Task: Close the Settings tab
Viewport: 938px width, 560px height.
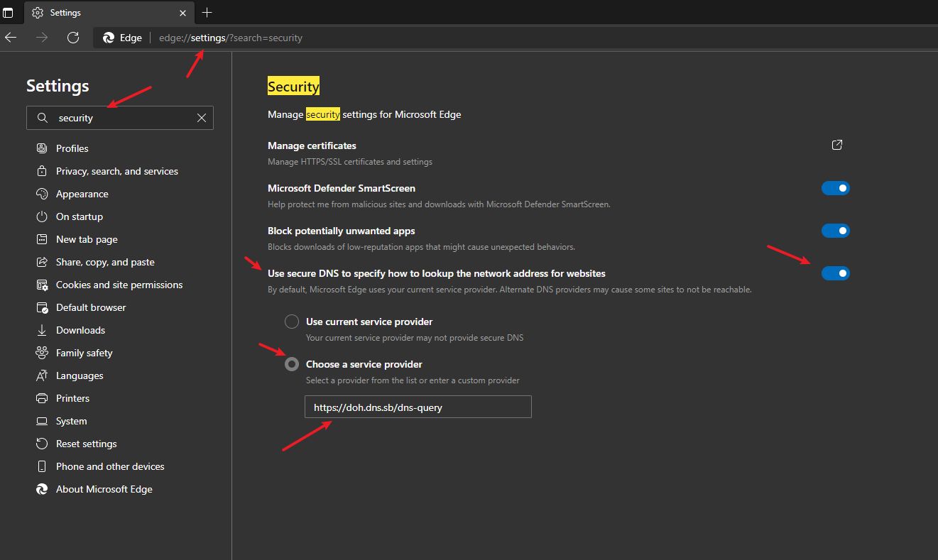Action: 183,13
